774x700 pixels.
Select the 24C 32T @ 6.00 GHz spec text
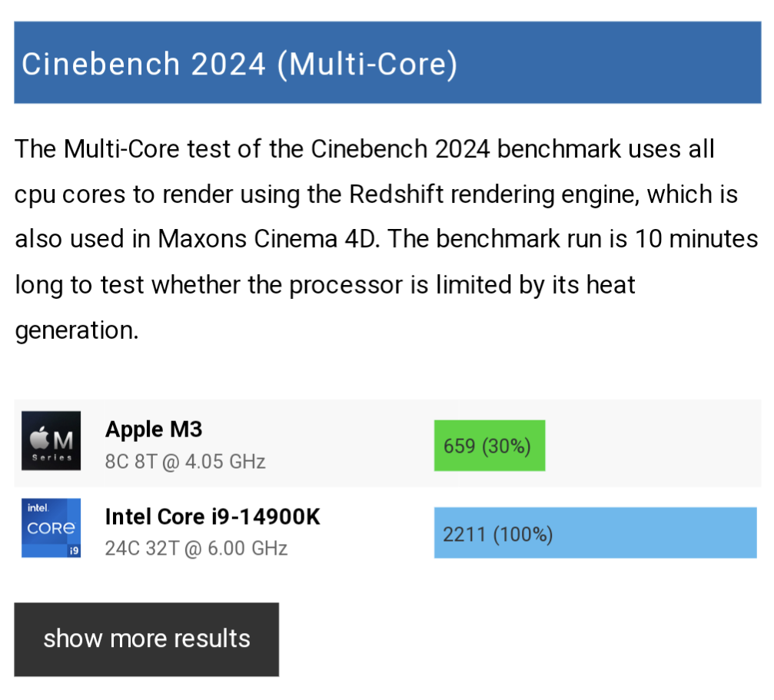pos(196,549)
